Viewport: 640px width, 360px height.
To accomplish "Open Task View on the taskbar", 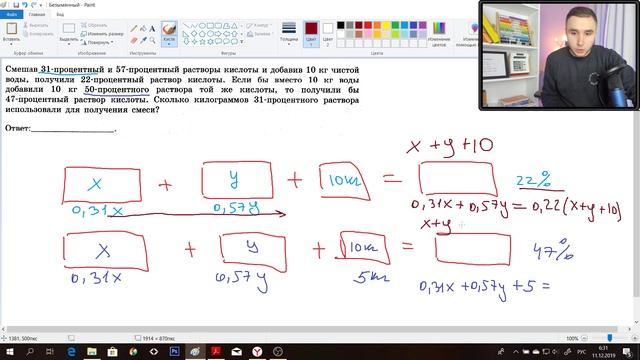I will tap(50, 351).
